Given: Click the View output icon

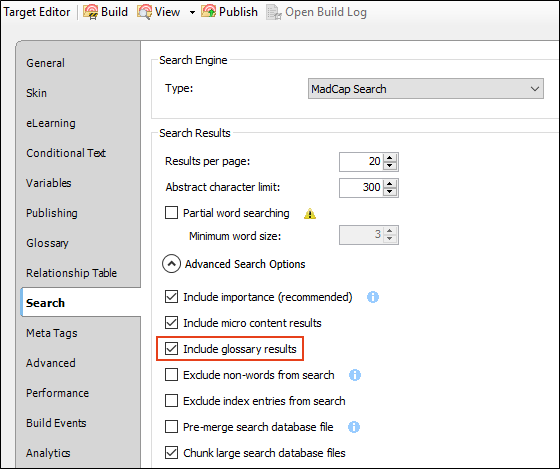Looking at the screenshot, I should click(x=145, y=12).
